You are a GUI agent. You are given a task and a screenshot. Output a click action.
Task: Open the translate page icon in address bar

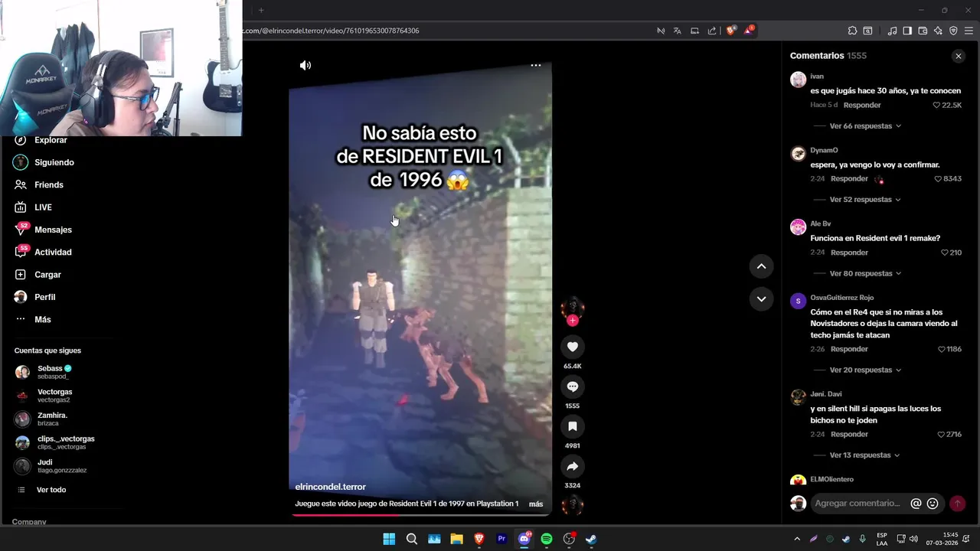677,31
